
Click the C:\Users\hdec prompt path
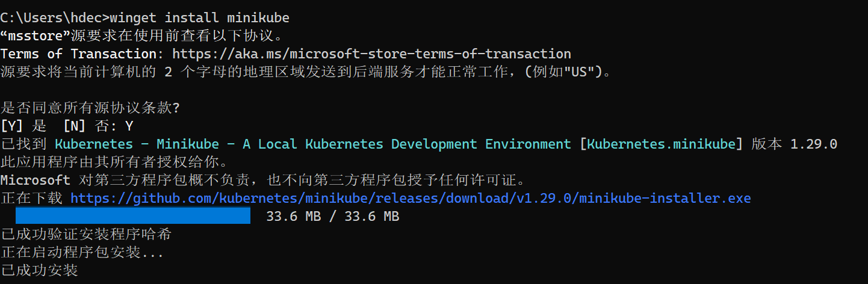click(x=54, y=18)
